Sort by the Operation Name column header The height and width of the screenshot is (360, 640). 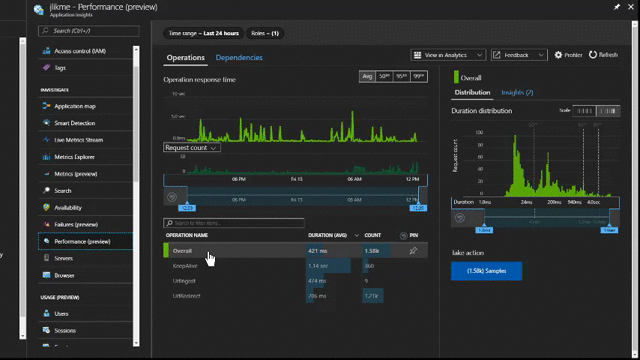[187, 236]
